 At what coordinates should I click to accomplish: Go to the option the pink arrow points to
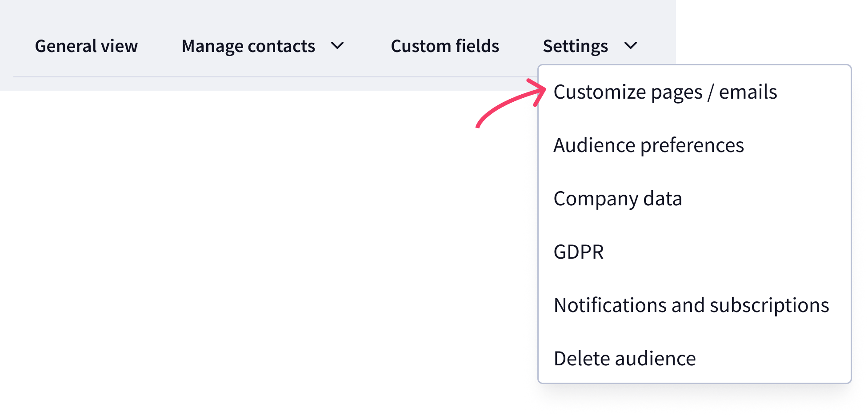(665, 92)
